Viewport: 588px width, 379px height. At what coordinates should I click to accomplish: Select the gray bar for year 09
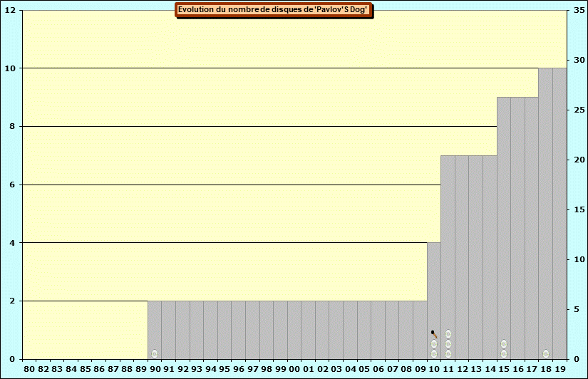pos(420,330)
